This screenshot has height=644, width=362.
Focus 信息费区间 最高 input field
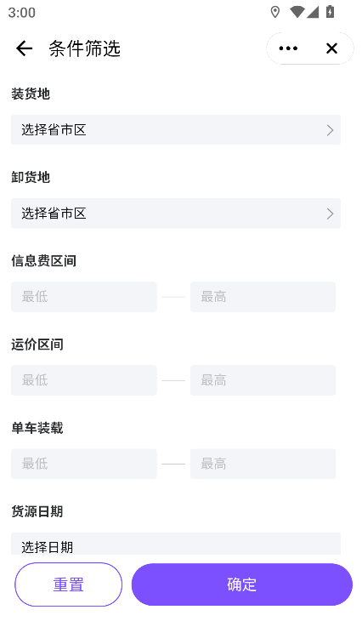(263, 297)
